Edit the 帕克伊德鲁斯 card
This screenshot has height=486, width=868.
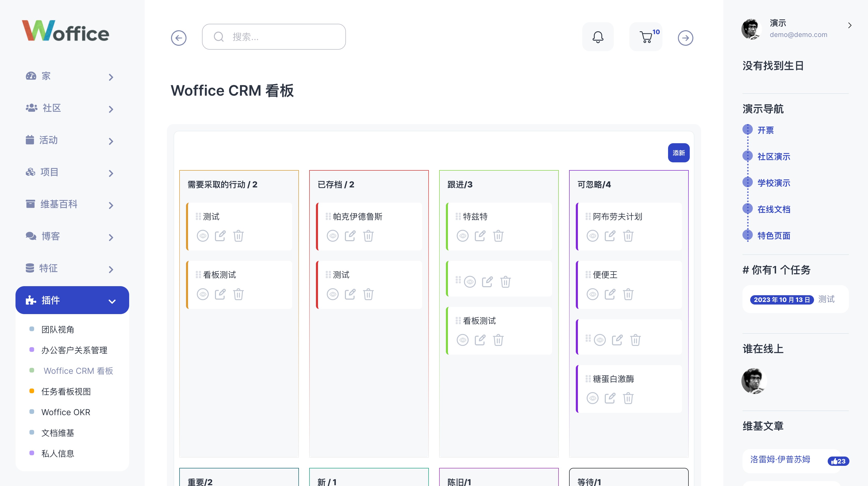(351, 236)
